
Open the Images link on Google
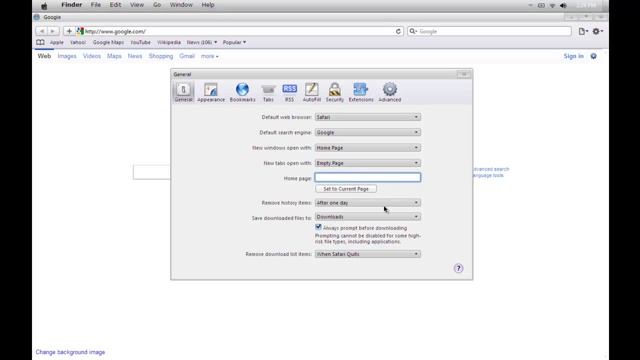(x=67, y=56)
